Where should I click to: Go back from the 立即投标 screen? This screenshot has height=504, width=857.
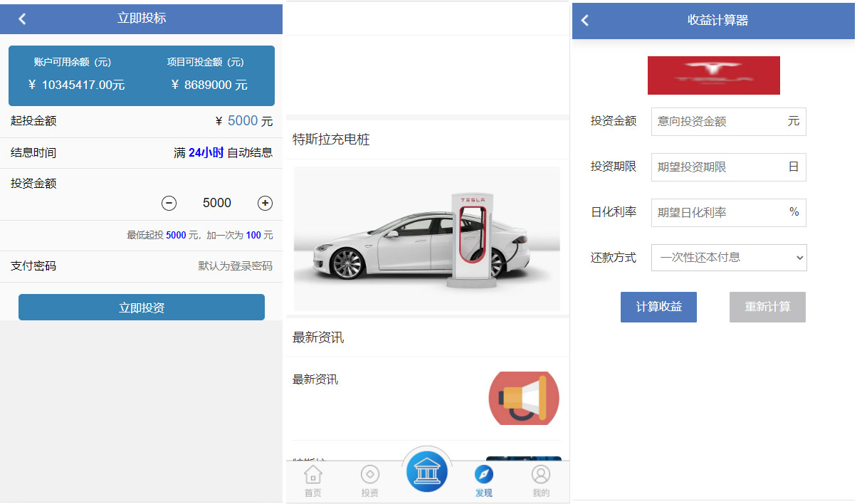point(23,19)
